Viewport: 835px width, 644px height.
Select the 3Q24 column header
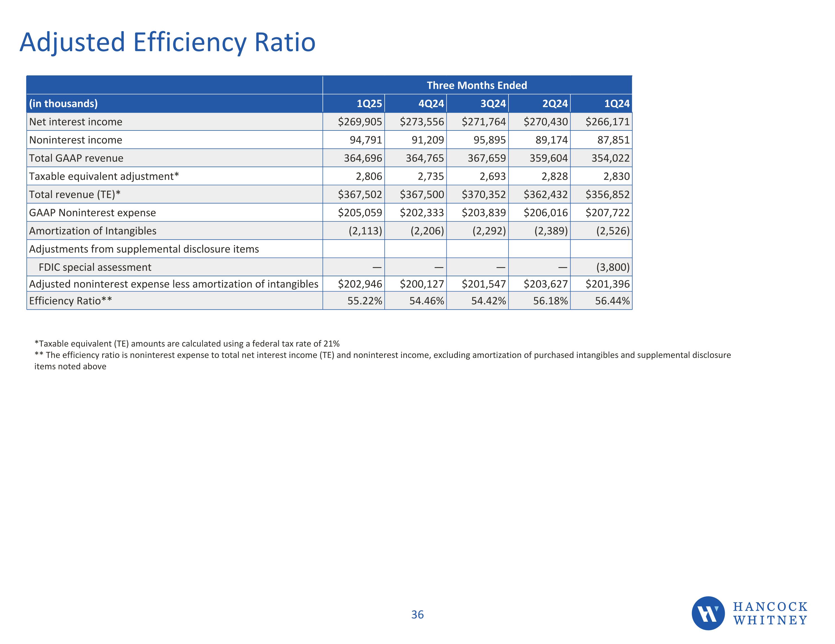click(x=493, y=103)
